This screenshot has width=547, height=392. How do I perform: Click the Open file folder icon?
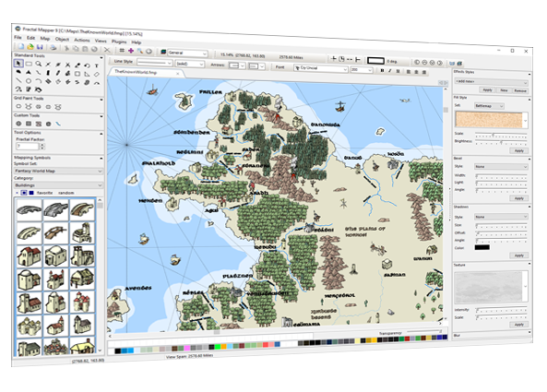click(x=30, y=47)
